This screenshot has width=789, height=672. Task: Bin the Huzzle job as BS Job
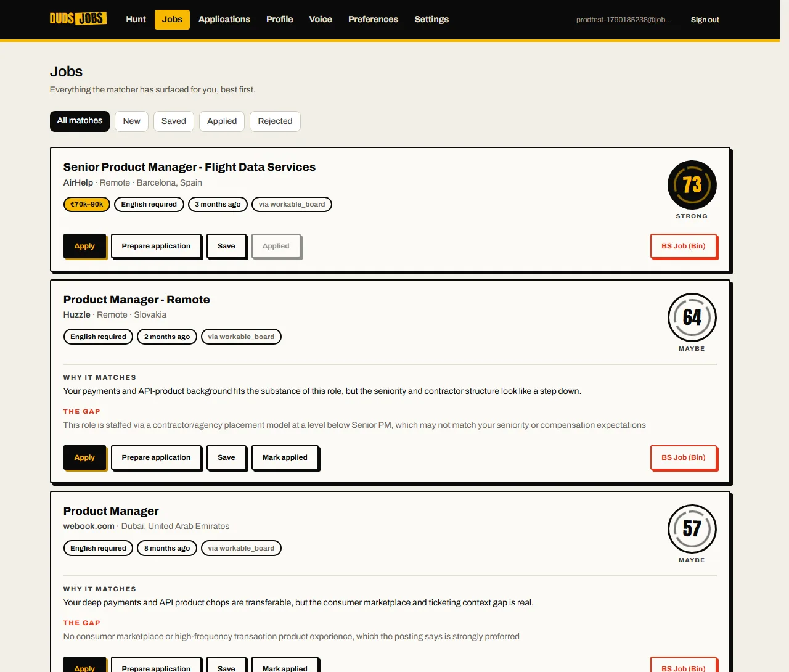point(683,457)
